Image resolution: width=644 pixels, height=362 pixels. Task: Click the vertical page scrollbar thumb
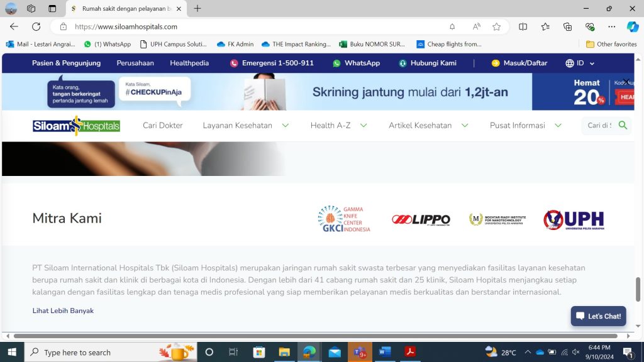click(x=638, y=289)
